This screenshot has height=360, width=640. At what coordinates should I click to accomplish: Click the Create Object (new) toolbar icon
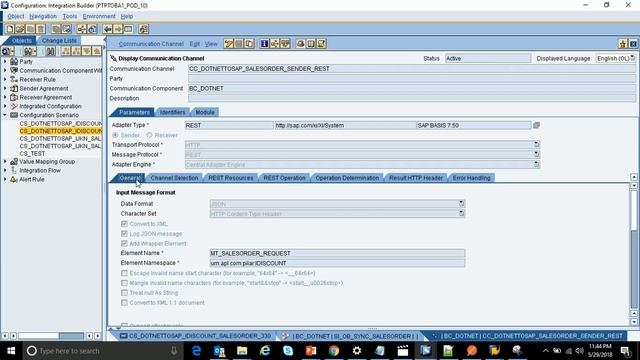10,29
